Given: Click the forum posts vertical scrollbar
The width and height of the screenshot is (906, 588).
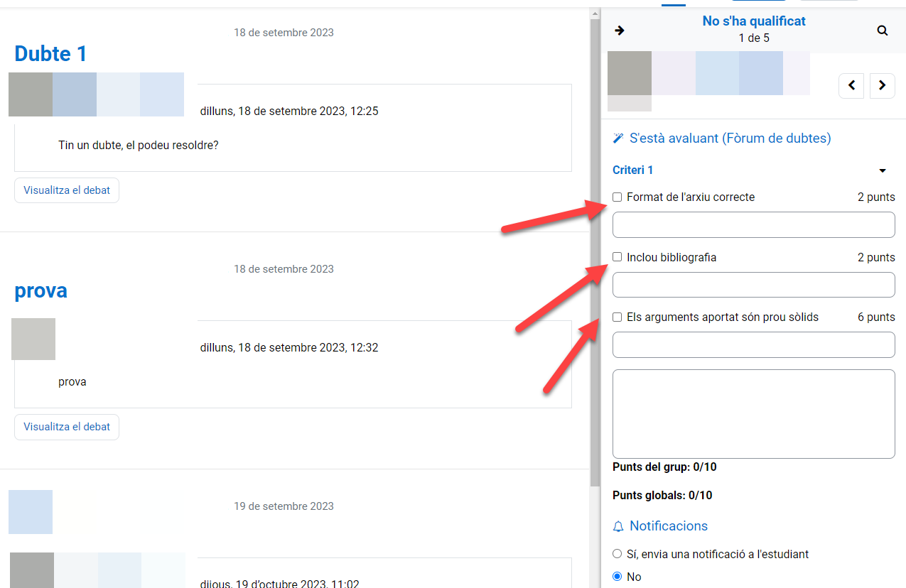Looking at the screenshot, I should [x=595, y=249].
